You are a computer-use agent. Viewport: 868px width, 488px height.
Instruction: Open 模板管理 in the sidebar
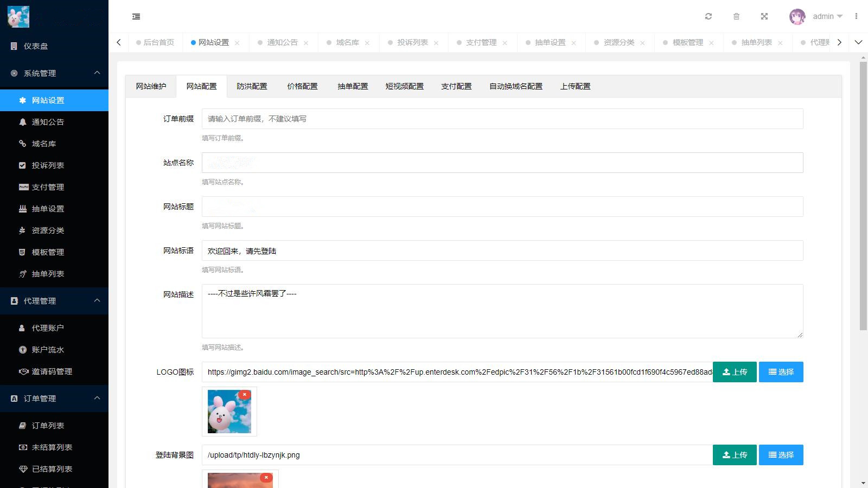(54, 252)
